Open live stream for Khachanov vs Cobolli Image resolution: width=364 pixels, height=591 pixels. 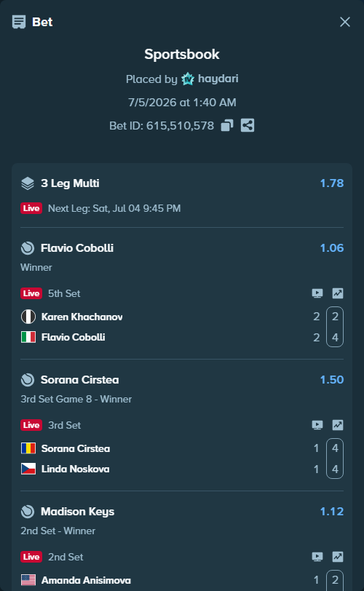click(x=317, y=293)
